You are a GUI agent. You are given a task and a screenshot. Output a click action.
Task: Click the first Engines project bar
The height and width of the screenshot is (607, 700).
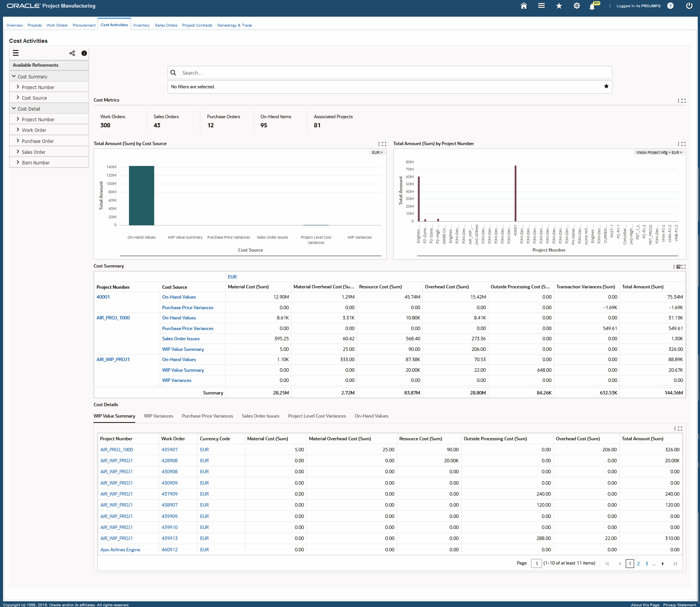(419, 199)
